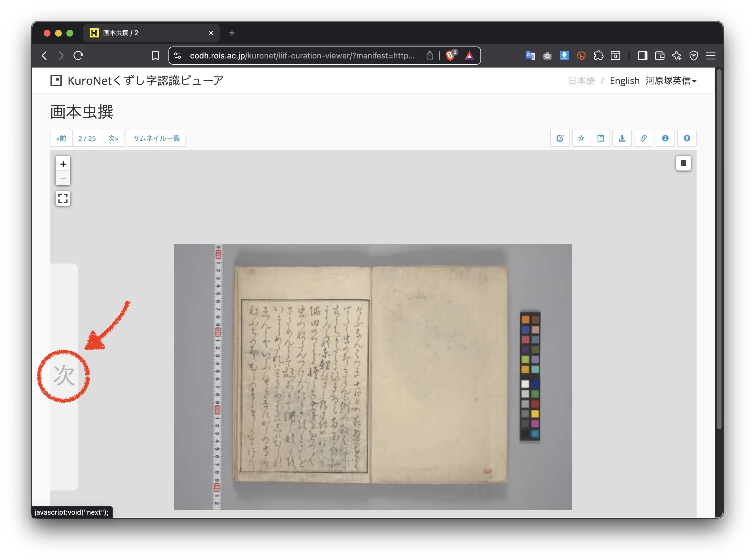This screenshot has width=755, height=560.
Task: Switch language to 日本語
Action: pyautogui.click(x=581, y=81)
